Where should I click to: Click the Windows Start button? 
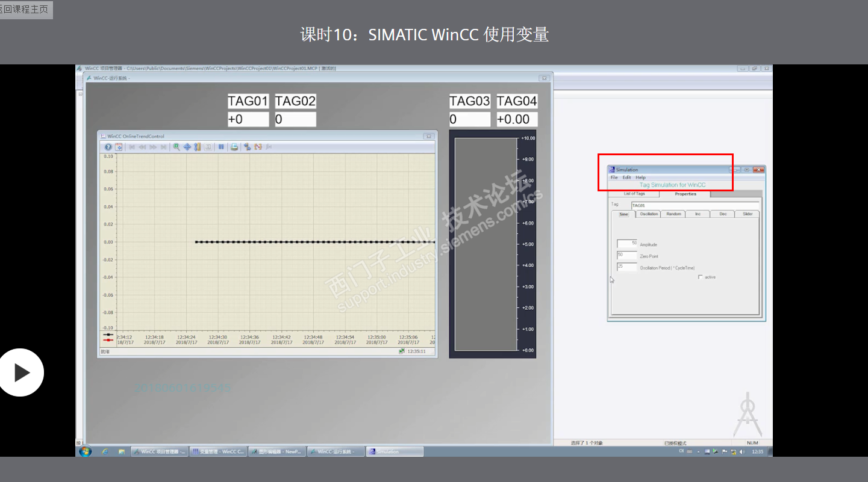(86, 451)
